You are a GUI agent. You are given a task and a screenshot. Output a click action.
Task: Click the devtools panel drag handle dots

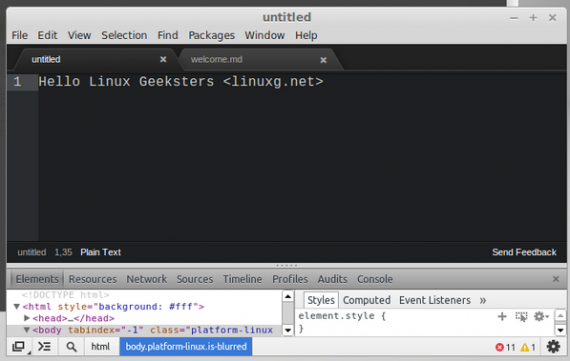tap(287, 266)
